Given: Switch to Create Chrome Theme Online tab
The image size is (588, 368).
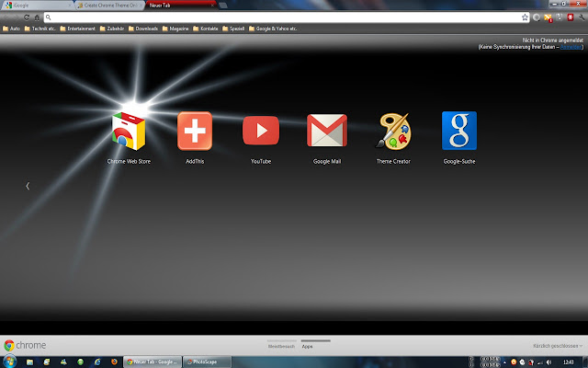Looking at the screenshot, I should [x=110, y=6].
